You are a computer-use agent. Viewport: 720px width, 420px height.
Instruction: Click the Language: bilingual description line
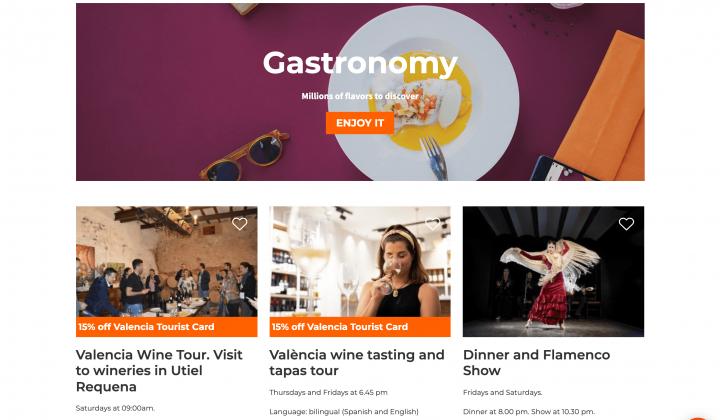[x=344, y=412]
